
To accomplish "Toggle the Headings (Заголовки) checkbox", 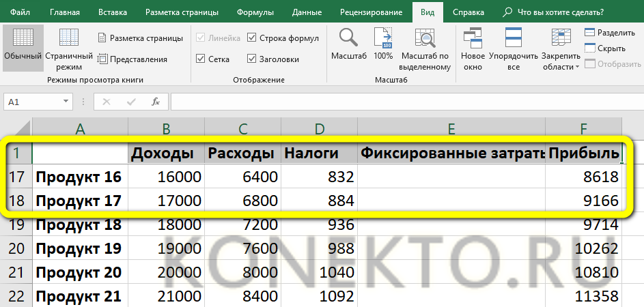I will click(253, 59).
